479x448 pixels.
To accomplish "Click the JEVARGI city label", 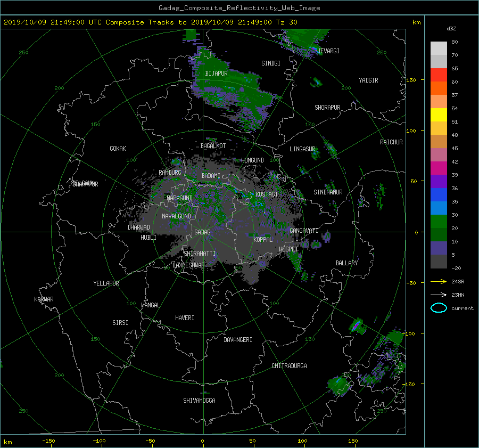I will 328,51.
